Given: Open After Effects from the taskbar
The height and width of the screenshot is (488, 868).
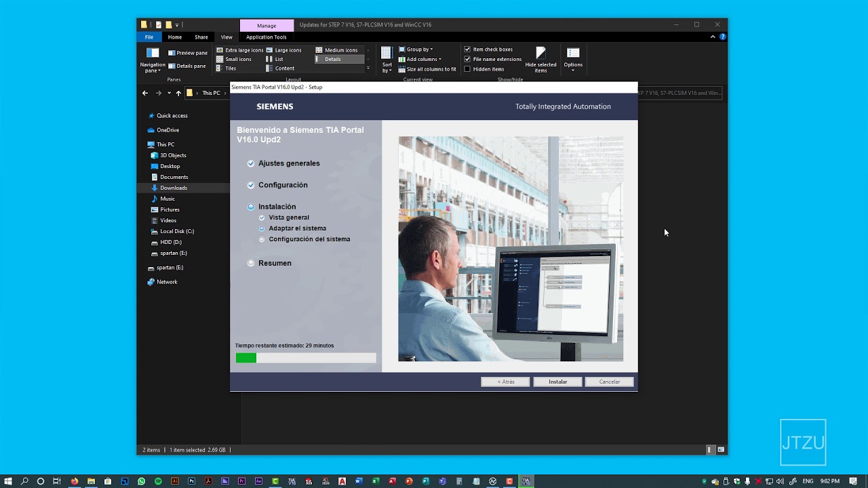Looking at the screenshot, I should [258, 481].
